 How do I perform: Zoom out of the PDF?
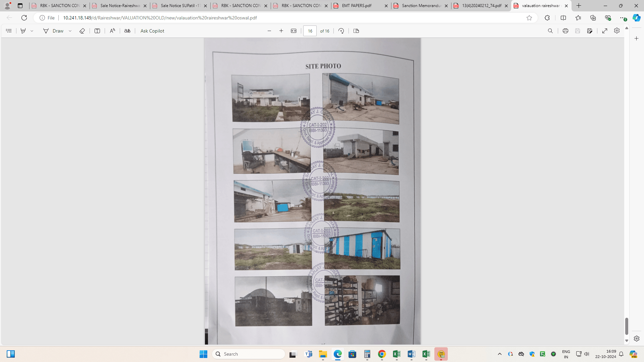point(269,31)
